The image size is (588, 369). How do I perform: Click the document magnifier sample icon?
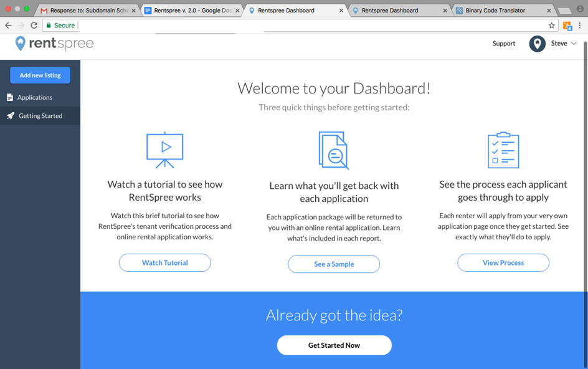click(x=334, y=150)
